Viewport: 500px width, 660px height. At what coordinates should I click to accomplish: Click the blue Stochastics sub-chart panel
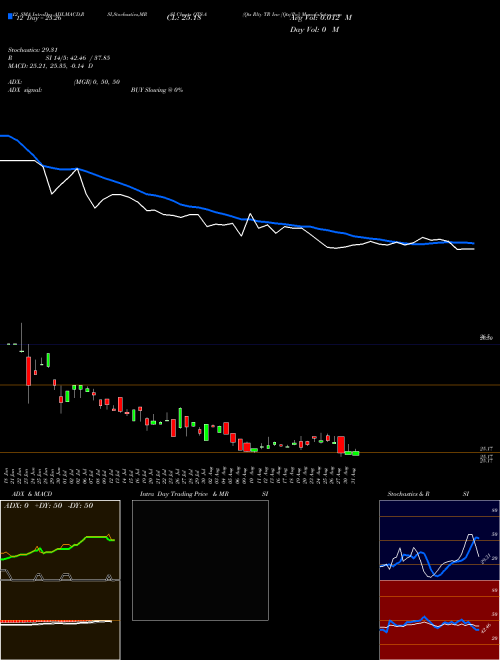(x=439, y=540)
